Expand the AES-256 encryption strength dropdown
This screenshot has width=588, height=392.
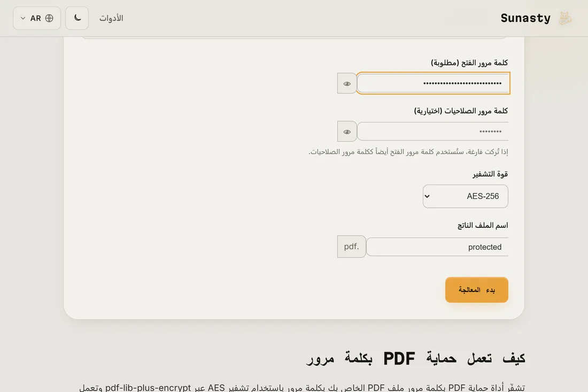point(466,196)
